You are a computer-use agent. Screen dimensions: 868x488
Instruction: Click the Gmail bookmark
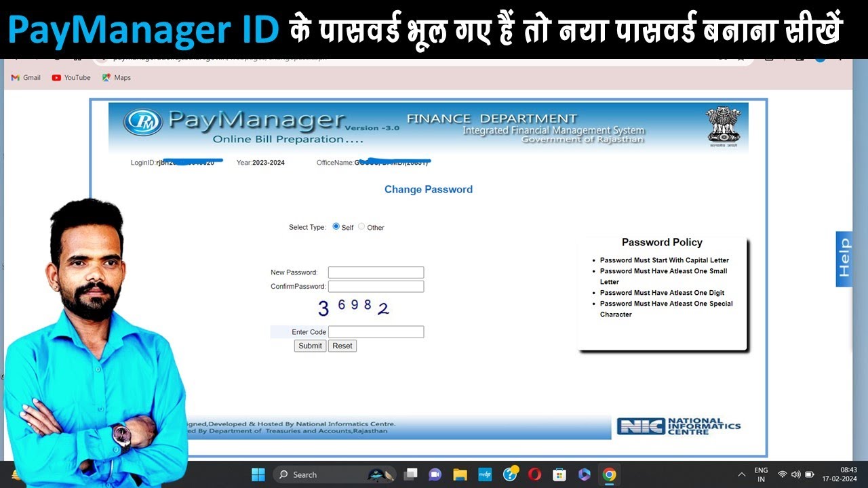point(26,77)
